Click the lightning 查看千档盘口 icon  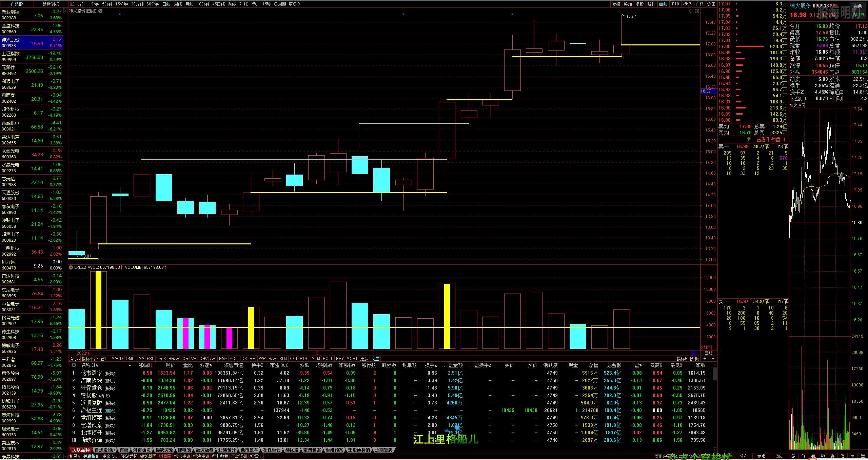[x=749, y=139]
